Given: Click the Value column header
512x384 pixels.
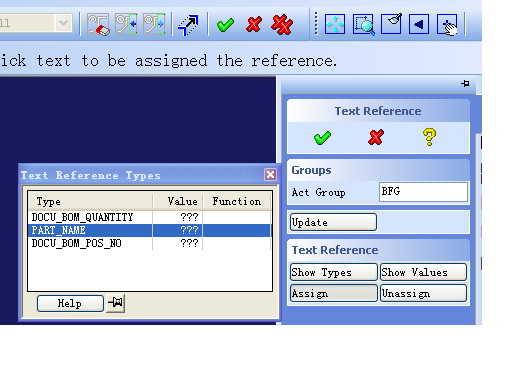Looking at the screenshot, I should [178, 201].
